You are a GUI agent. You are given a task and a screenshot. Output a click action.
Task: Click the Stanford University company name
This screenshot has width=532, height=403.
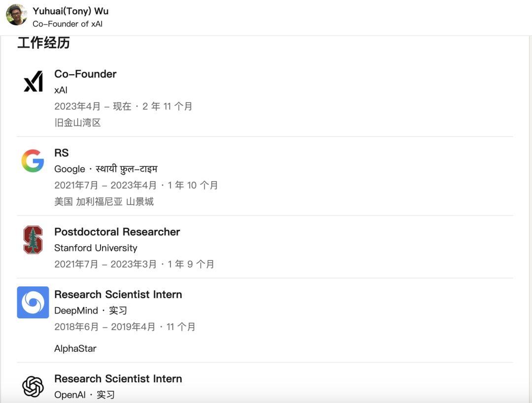point(96,248)
